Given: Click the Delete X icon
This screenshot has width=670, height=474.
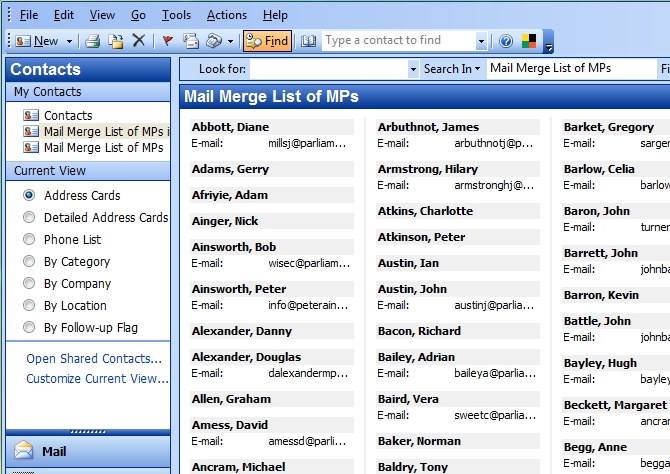Looking at the screenshot, I should click(139, 41).
